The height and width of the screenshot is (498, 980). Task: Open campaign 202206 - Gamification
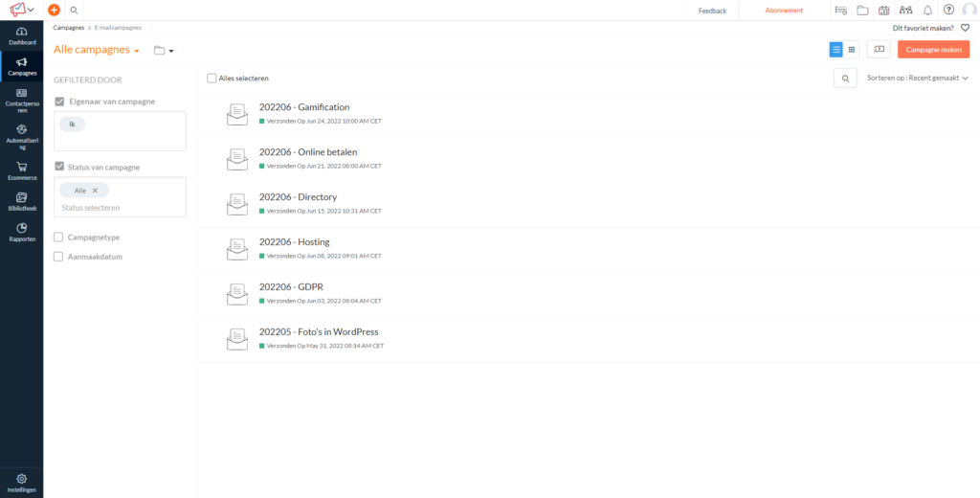pos(304,107)
